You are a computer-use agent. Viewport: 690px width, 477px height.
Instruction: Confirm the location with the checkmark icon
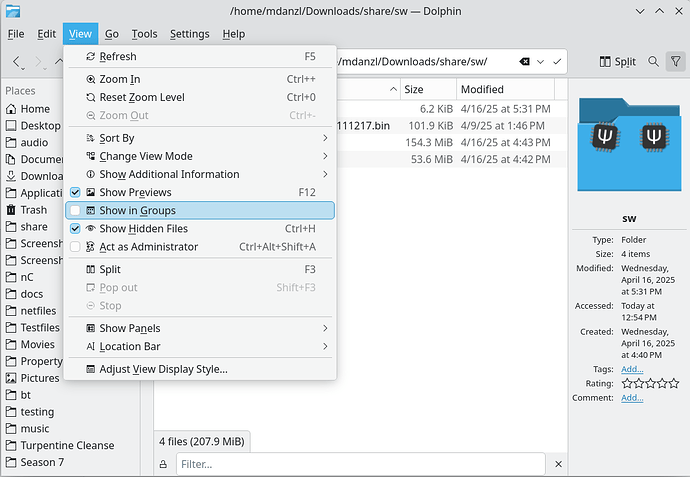point(557,62)
